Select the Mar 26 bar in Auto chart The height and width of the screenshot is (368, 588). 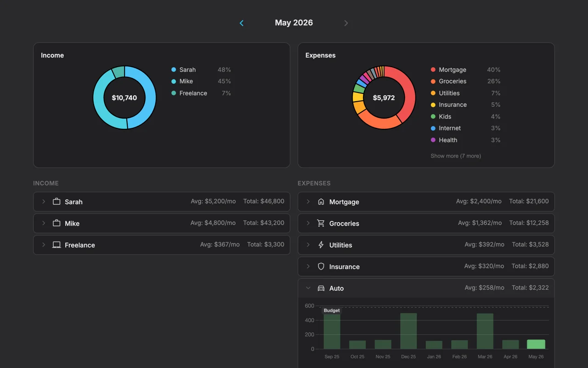[485, 331]
